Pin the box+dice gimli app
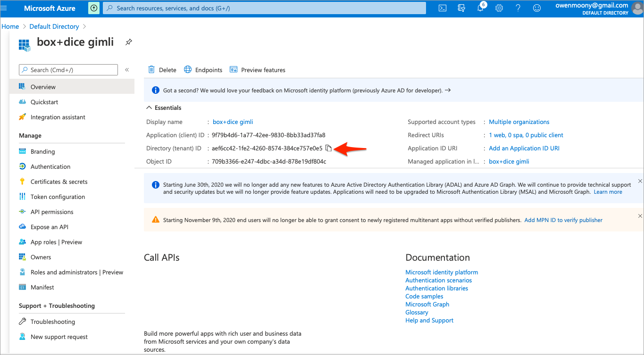 coord(128,42)
